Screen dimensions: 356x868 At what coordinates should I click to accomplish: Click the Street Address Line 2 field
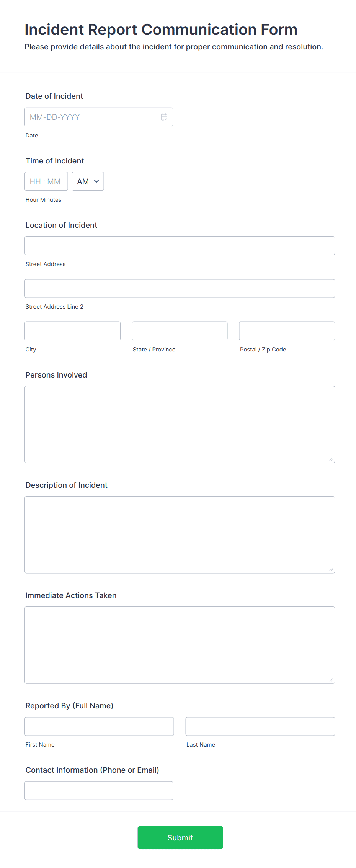[x=180, y=288]
